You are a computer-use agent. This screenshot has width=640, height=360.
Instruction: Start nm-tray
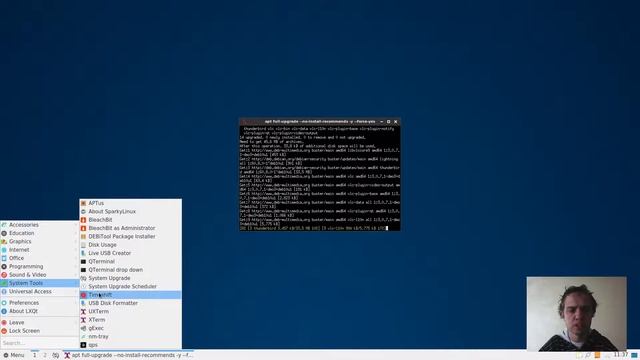(x=131, y=336)
